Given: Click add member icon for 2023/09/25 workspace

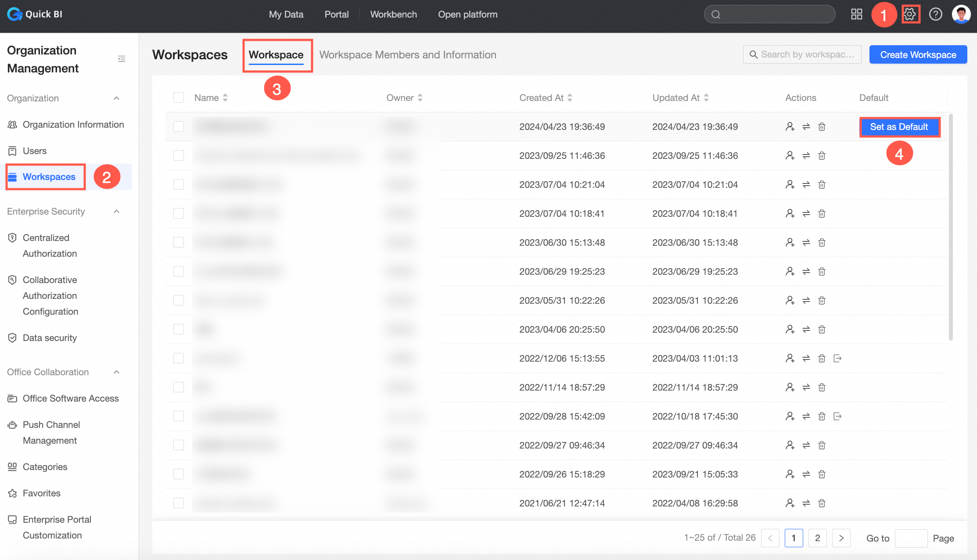Looking at the screenshot, I should click(x=790, y=156).
